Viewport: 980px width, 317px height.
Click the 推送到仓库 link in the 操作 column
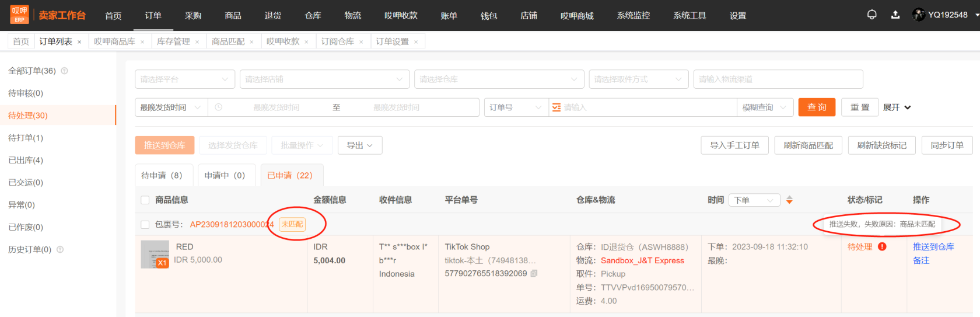933,247
